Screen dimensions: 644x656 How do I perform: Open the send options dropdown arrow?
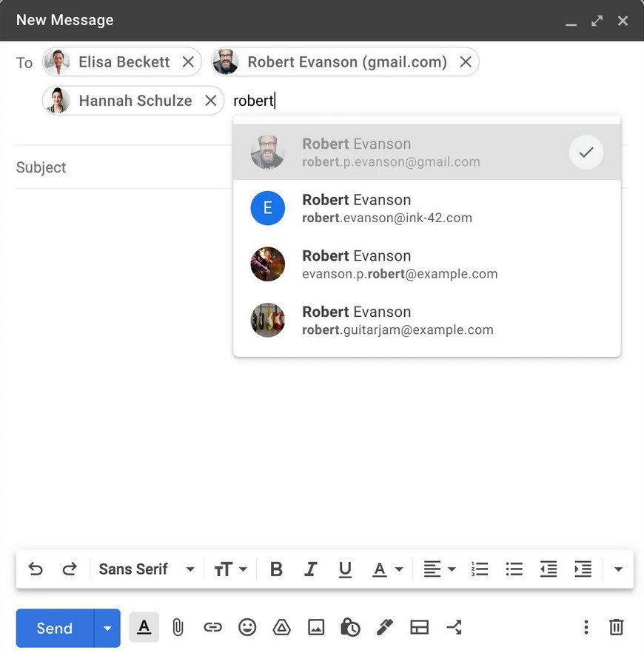107,628
